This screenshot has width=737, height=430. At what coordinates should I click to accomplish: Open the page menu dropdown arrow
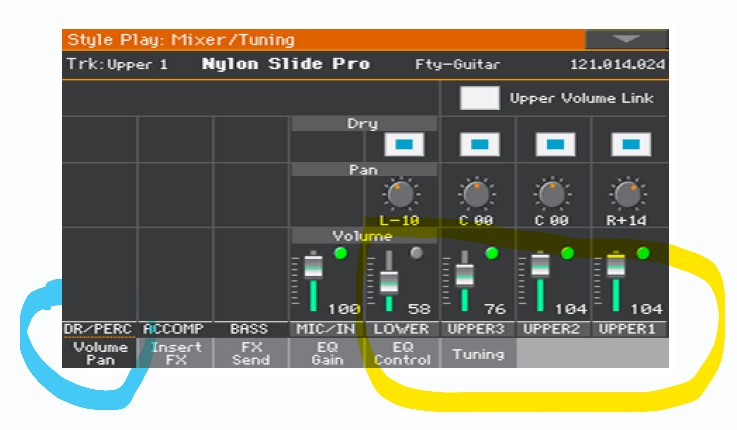[627, 39]
